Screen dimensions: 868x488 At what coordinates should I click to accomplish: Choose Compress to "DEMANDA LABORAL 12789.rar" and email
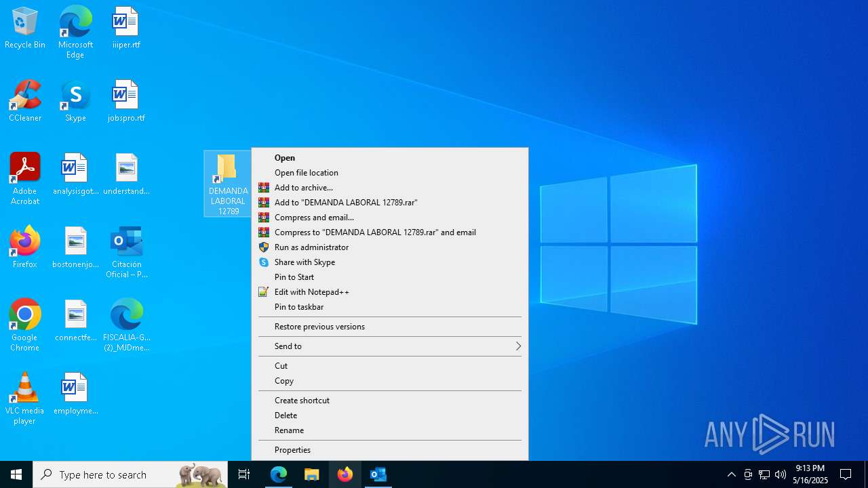[x=390, y=232]
